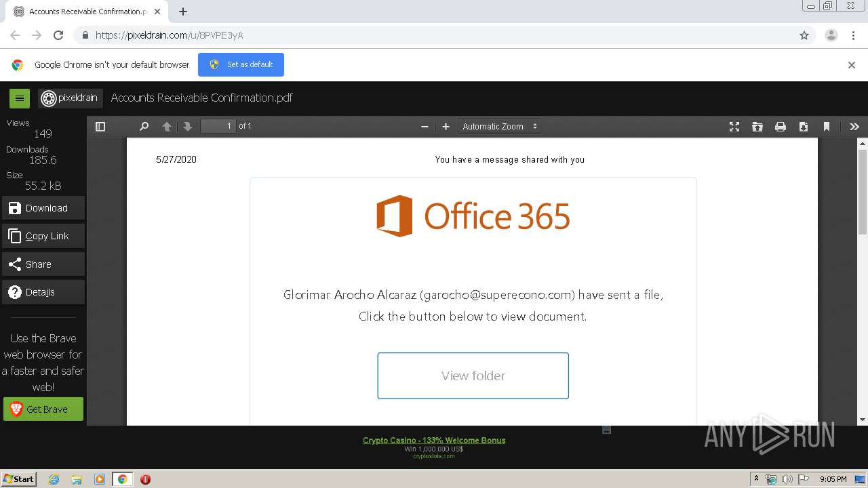Screen dimensions: 868x488
Task: Click the Share button
Action: pos(43,264)
